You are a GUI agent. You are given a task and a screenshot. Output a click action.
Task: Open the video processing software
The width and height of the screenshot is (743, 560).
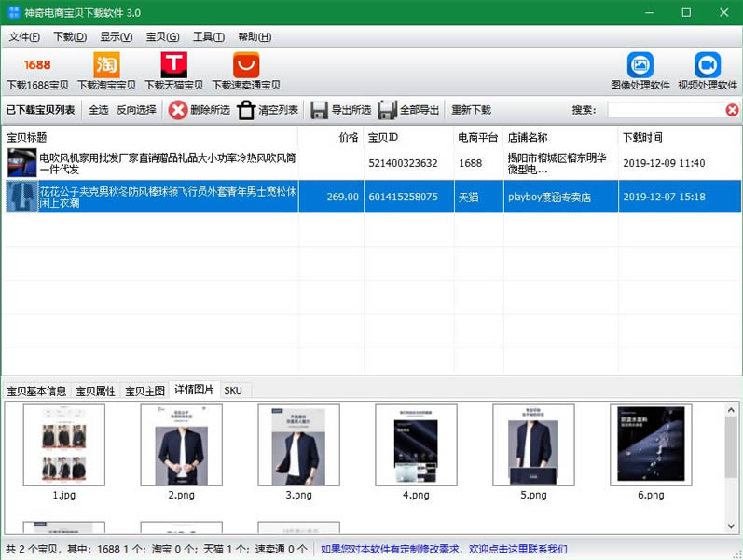point(707,65)
